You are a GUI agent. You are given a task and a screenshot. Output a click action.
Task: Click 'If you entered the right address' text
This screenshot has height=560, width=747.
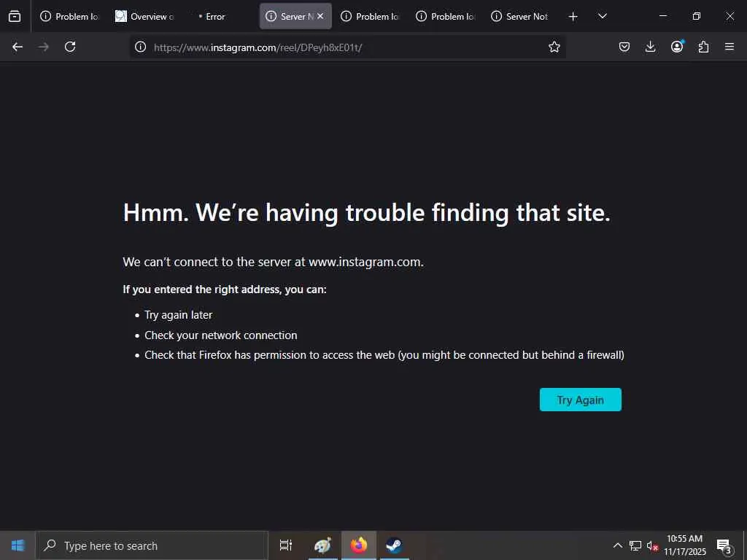point(225,289)
